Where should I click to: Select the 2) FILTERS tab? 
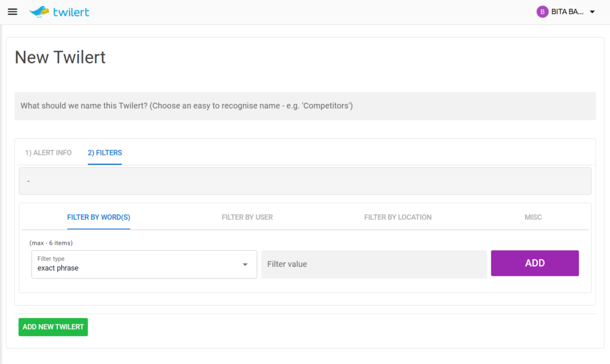(x=105, y=153)
